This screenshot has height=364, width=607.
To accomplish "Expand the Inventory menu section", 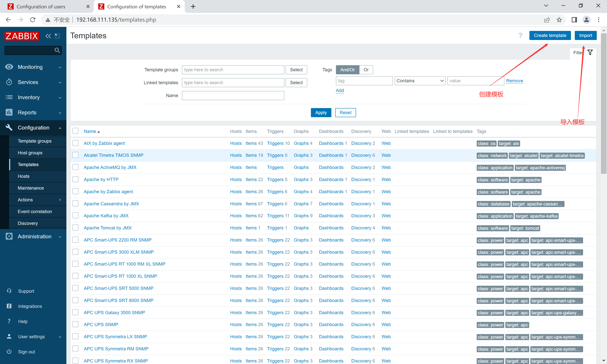I will 60,98.
